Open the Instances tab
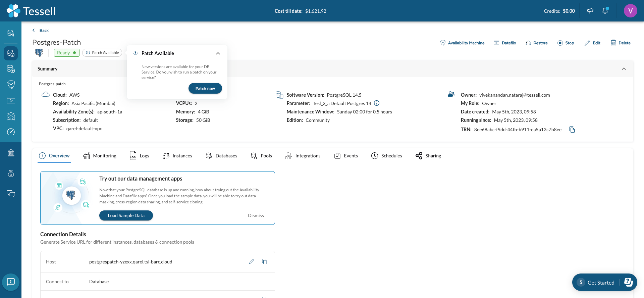This screenshot has width=644, height=298. (177, 156)
